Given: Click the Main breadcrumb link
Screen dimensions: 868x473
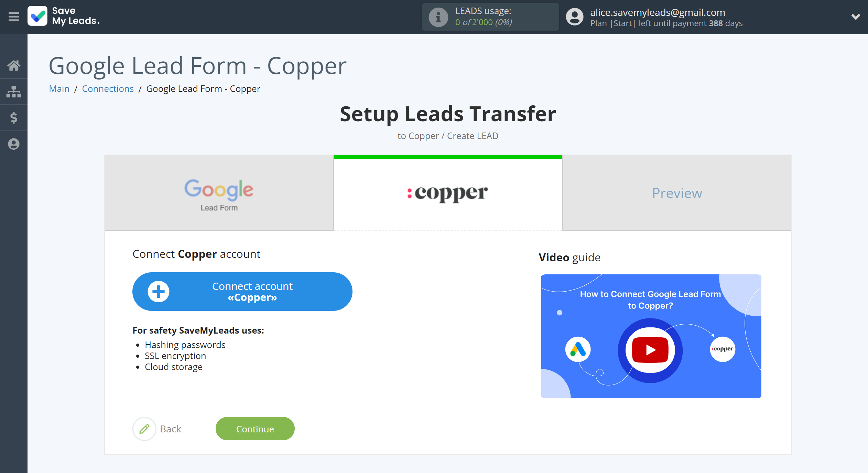Looking at the screenshot, I should 59,88.
